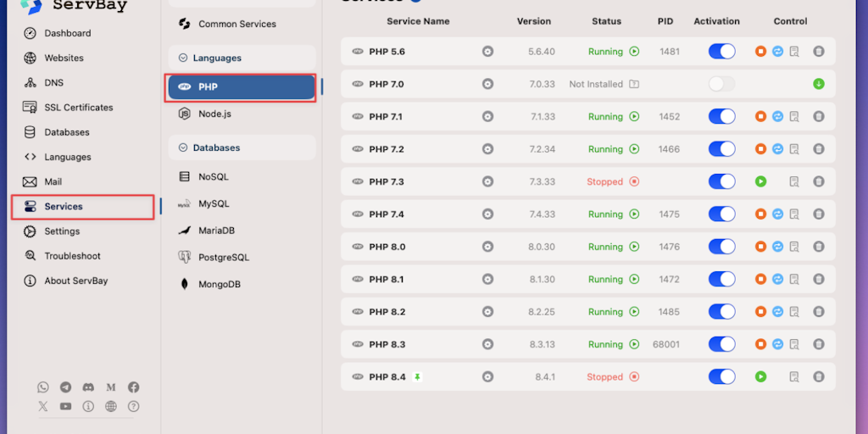This screenshot has width=868, height=434.
Task: Click the Service Name column header
Action: point(418,21)
